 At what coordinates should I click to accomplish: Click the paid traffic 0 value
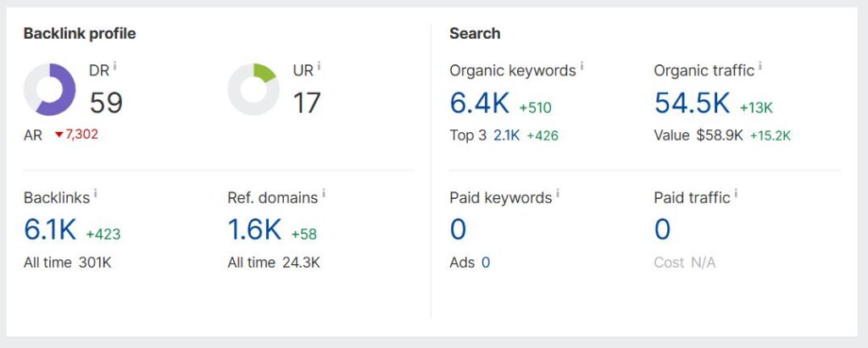pos(663,229)
